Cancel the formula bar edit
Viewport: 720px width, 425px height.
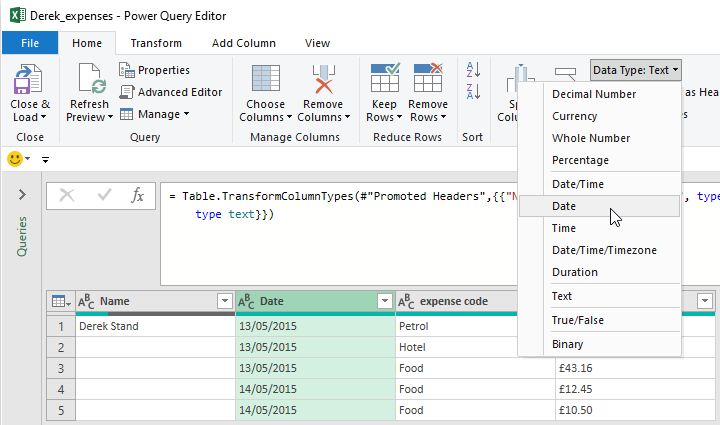coord(67,196)
